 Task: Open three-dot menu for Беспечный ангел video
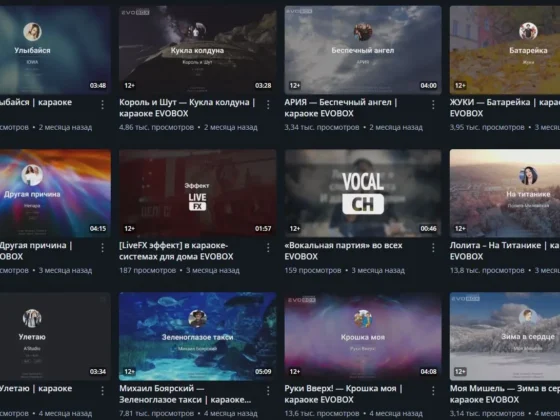[x=433, y=104]
